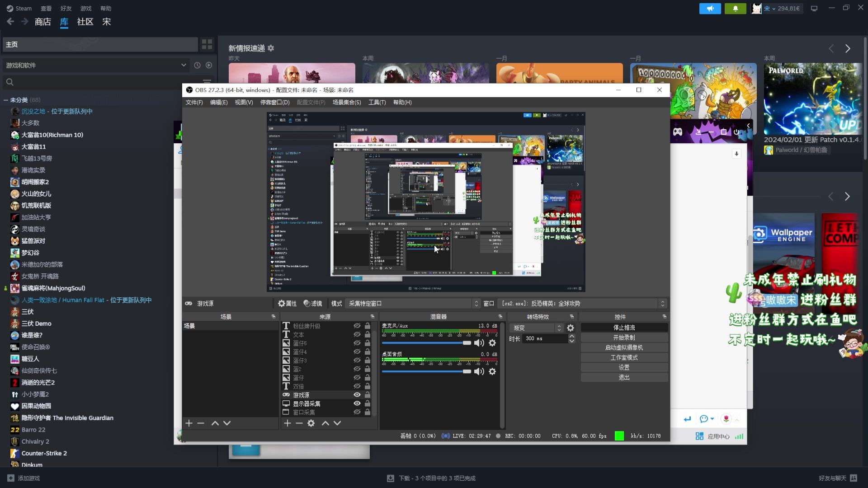Adjust 麦克风/Aux volume slider handle
This screenshot has height=488, width=868.
[x=467, y=343]
